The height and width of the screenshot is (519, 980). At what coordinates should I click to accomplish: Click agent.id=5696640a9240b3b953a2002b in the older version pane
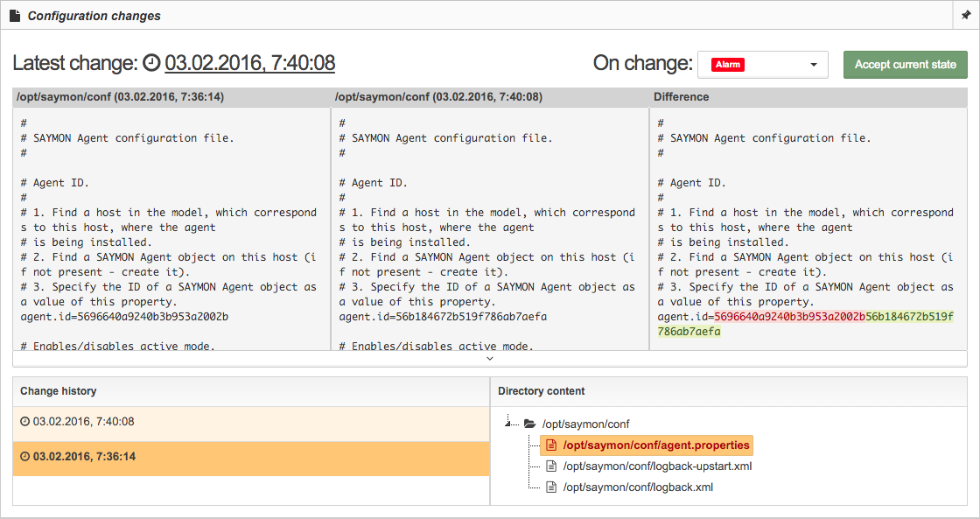point(124,317)
